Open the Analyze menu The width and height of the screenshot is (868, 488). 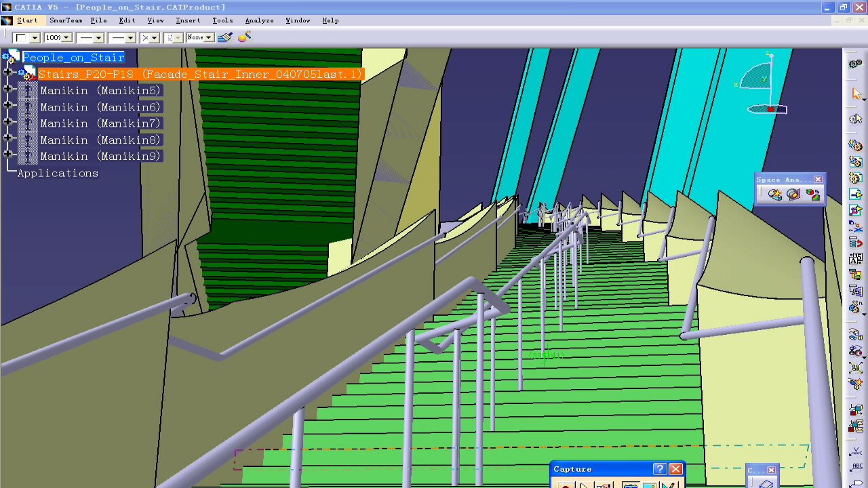click(259, 20)
